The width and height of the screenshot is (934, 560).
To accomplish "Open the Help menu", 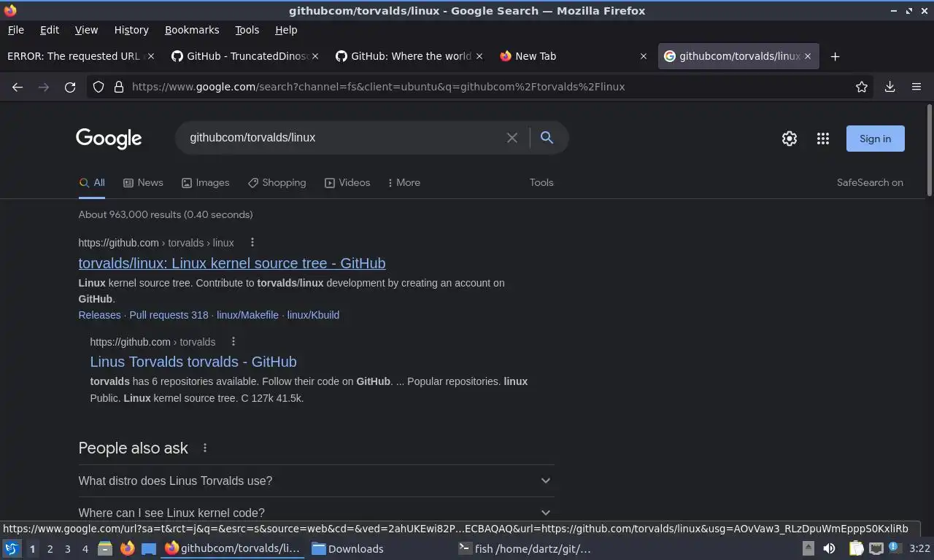I will tap(286, 30).
